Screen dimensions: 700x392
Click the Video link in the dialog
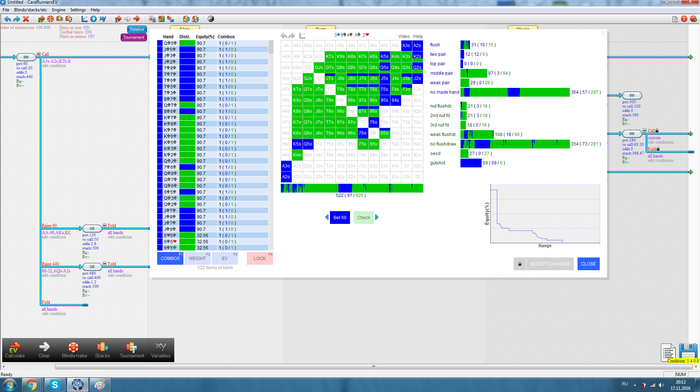[404, 36]
